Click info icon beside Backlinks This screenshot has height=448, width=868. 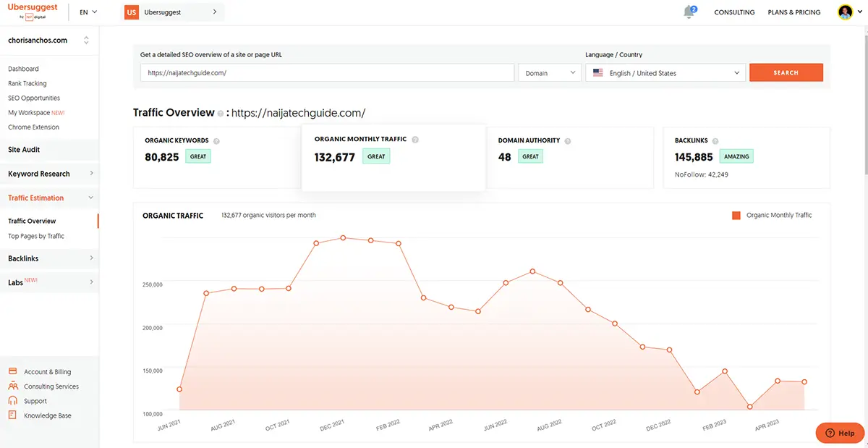pos(715,141)
